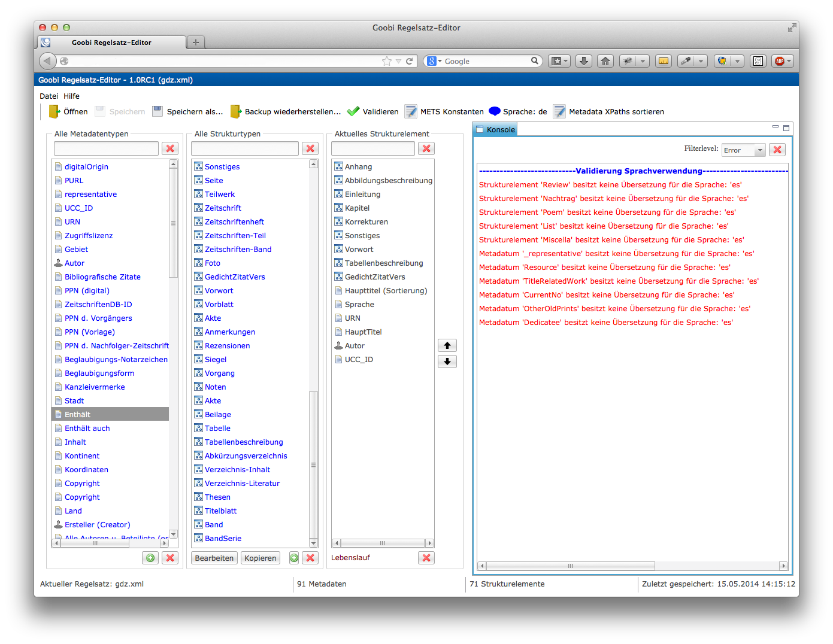Select 'Abkürzungsverzeichnis' structure type
The image size is (833, 644).
coord(246,456)
